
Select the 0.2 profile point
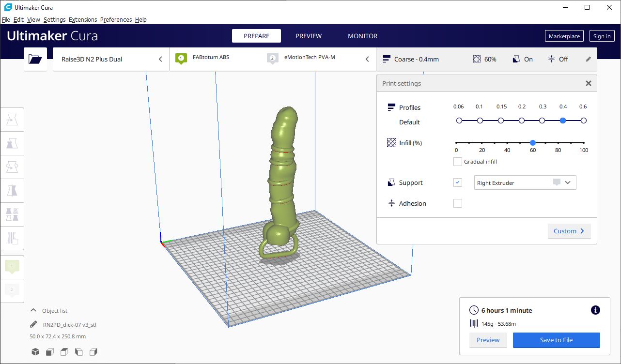522,121
